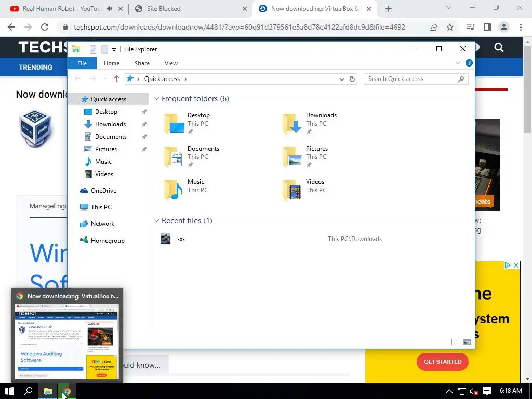532x399 pixels.
Task: Mute the YouTube tab audio icon
Action: pyautogui.click(x=109, y=9)
